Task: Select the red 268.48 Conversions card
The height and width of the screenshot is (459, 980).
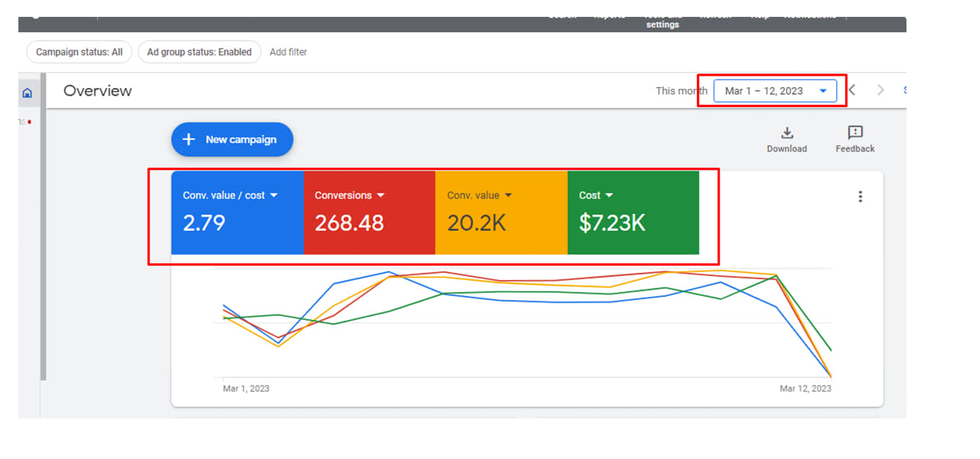Action: click(369, 222)
